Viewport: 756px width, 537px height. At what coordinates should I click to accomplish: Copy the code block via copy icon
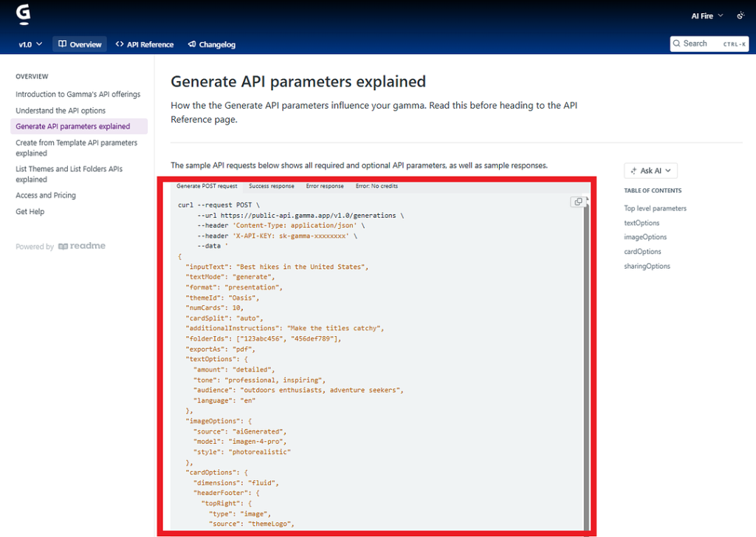point(577,202)
